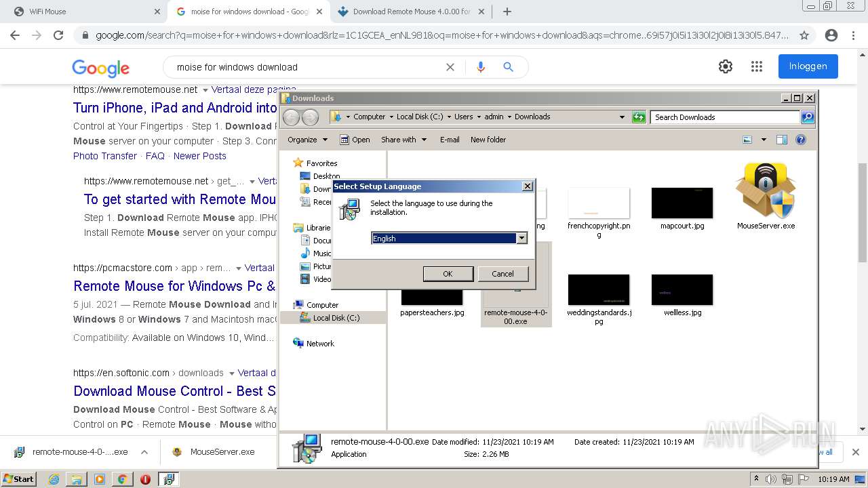Image resolution: width=868 pixels, height=488 pixels.
Task: Click the search magnifier icon in Explorer
Action: coord(807,117)
